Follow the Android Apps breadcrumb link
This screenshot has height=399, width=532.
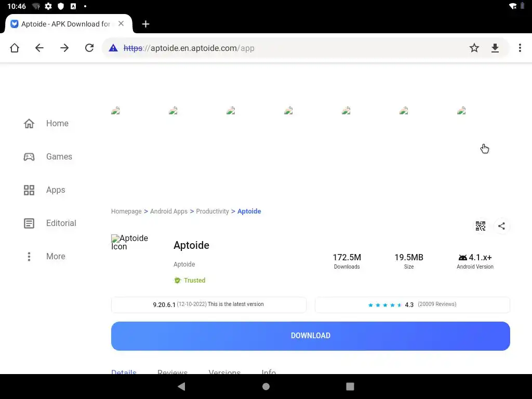coord(169,211)
